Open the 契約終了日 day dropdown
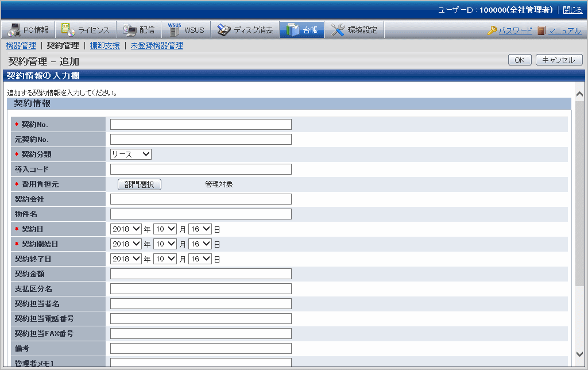588x370 pixels. [200, 259]
